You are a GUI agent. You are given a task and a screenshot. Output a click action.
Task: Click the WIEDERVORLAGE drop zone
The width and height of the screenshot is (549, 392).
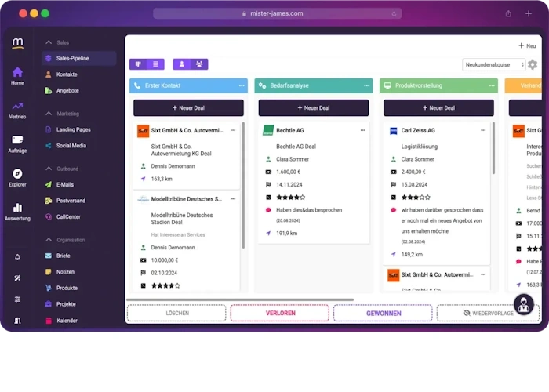click(488, 314)
